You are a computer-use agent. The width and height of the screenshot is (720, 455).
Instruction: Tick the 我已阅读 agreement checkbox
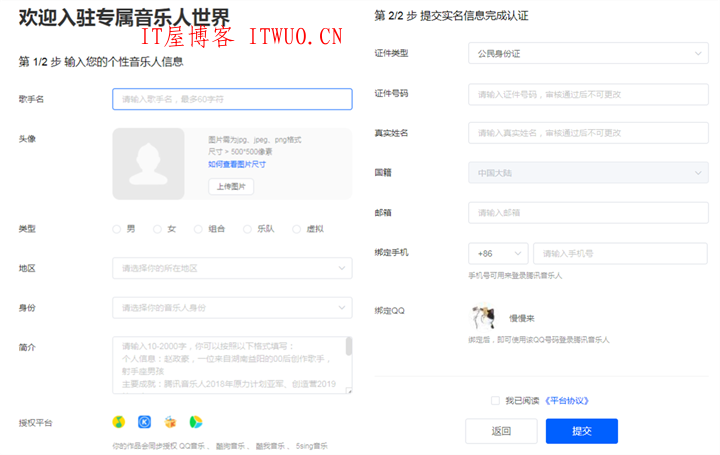[x=495, y=401]
